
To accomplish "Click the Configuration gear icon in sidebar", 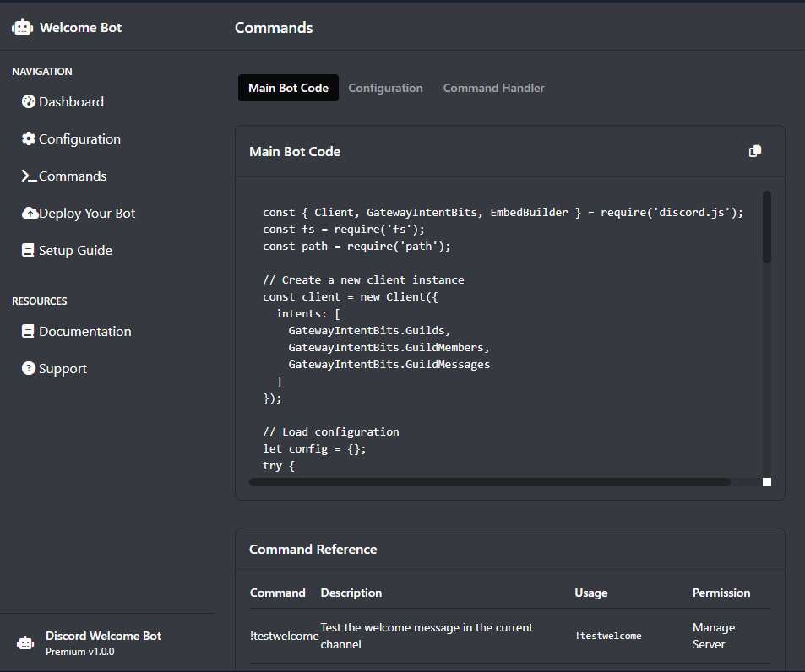I will coord(29,139).
